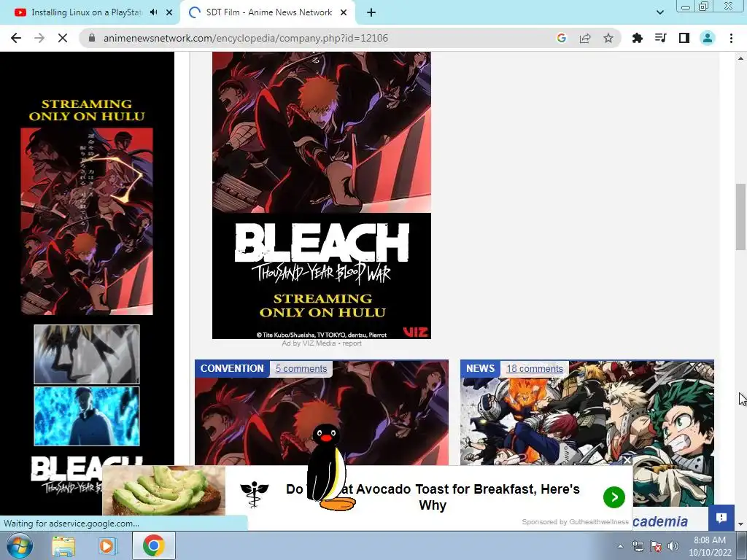747x560 pixels.
Task: Click the Ad by VIZ Media text
Action: tap(309, 343)
